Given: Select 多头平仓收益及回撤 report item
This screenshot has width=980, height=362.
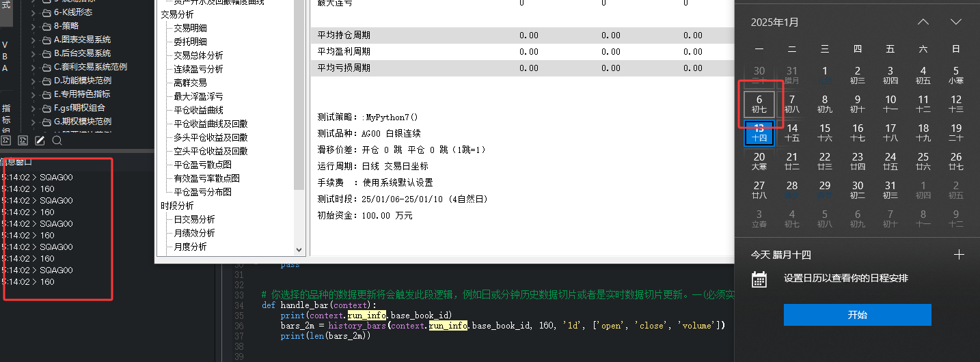Looking at the screenshot, I should (210, 137).
